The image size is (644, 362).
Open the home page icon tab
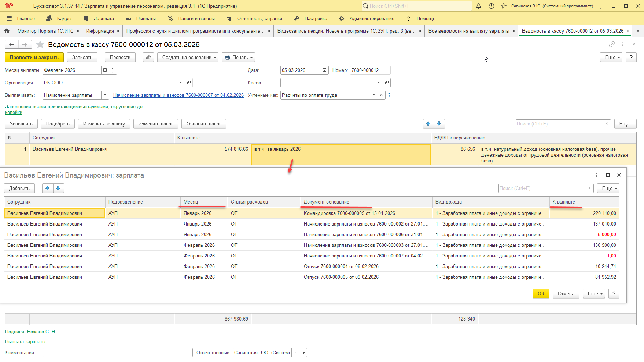click(x=7, y=31)
